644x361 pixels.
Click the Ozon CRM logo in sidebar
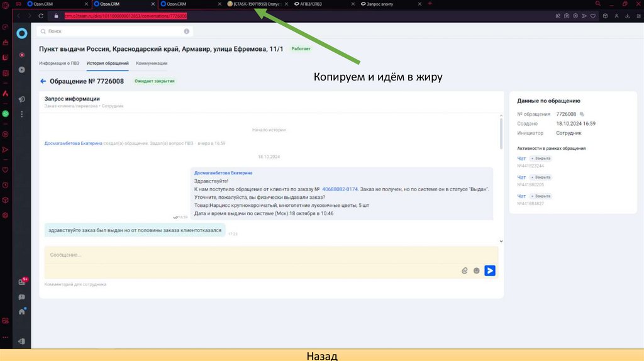point(22,33)
